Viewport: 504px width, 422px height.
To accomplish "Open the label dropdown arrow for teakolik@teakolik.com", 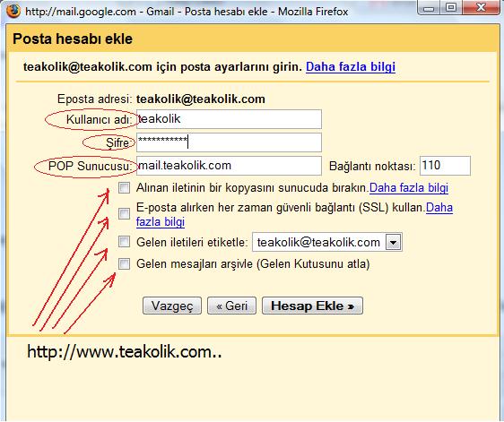I will tap(394, 242).
